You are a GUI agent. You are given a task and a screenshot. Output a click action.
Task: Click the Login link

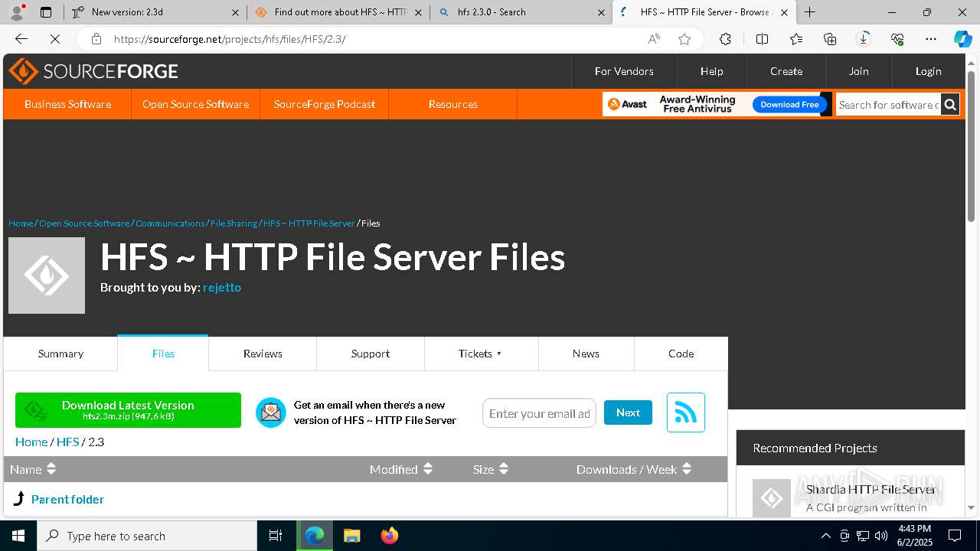tap(928, 71)
